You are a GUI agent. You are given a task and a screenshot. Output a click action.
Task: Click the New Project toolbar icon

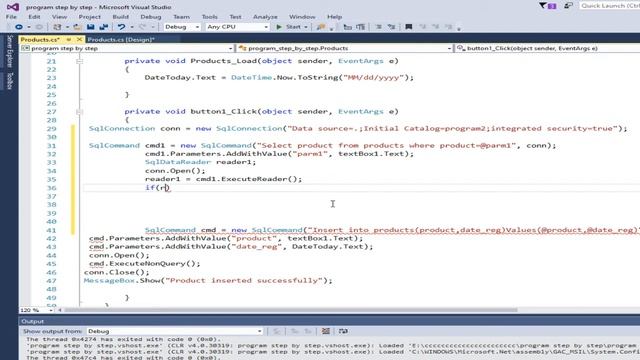[57, 27]
